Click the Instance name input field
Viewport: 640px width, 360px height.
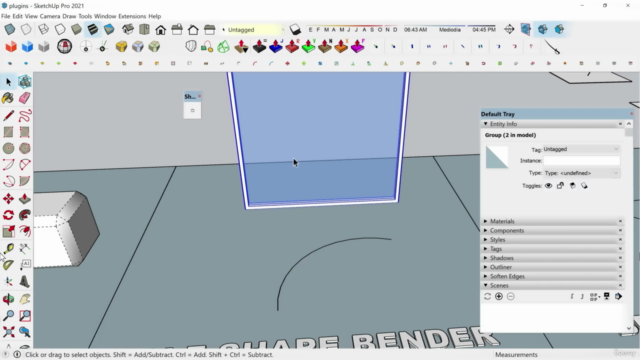pyautogui.click(x=581, y=161)
